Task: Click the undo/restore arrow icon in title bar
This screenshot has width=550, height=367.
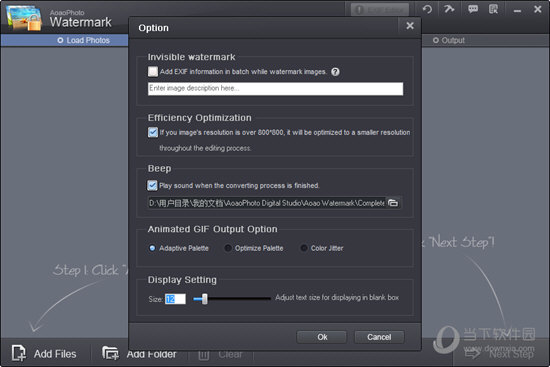Action: (x=427, y=9)
